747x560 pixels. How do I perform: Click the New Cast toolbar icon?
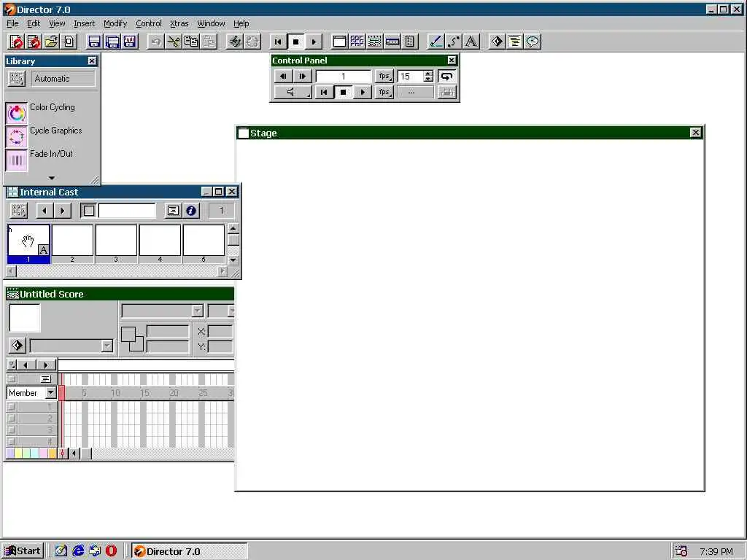coord(34,42)
